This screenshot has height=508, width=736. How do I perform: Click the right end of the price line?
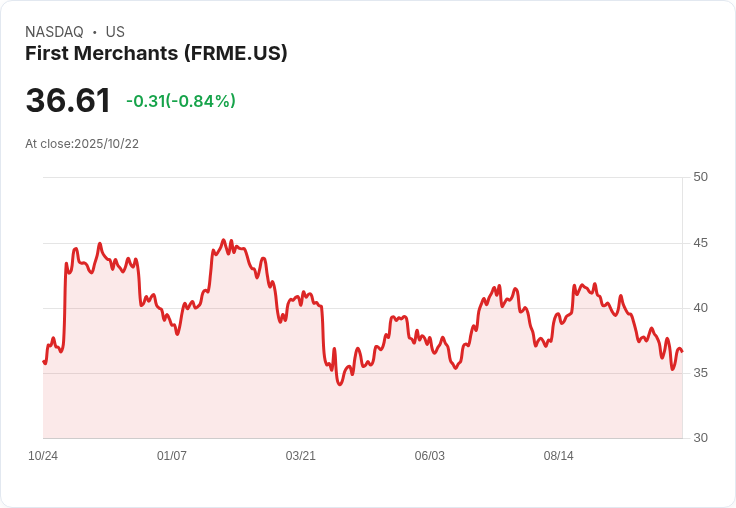[x=681, y=350]
